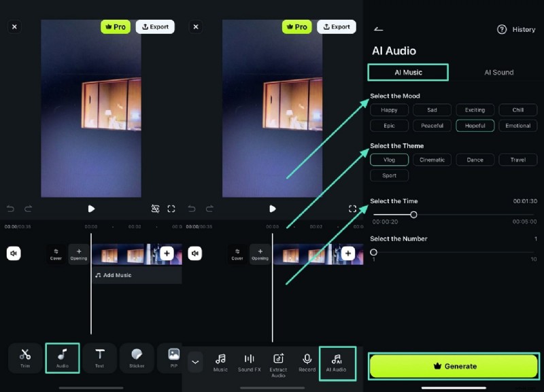
Task: Click the Generate button
Action: coord(454,366)
